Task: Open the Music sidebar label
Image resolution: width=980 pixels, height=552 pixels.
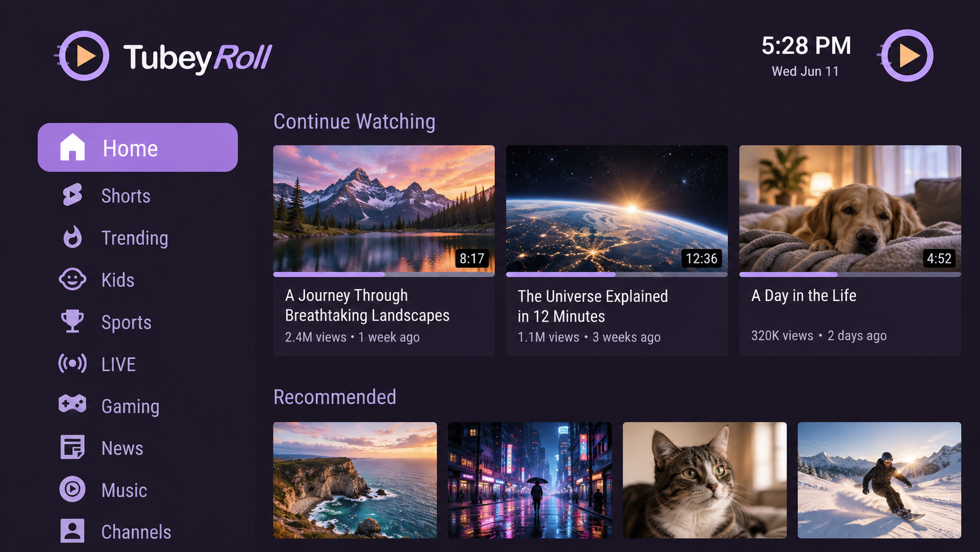Action: (124, 490)
